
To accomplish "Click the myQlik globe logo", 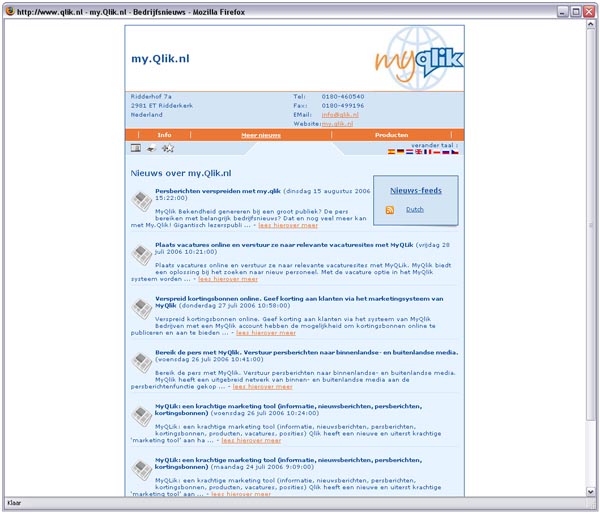I will [x=420, y=59].
